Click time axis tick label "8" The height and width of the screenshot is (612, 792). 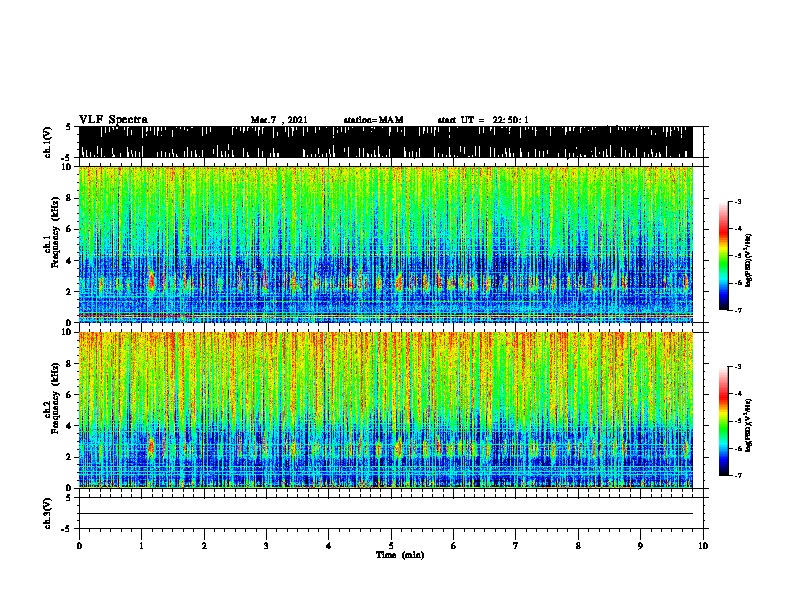point(578,546)
